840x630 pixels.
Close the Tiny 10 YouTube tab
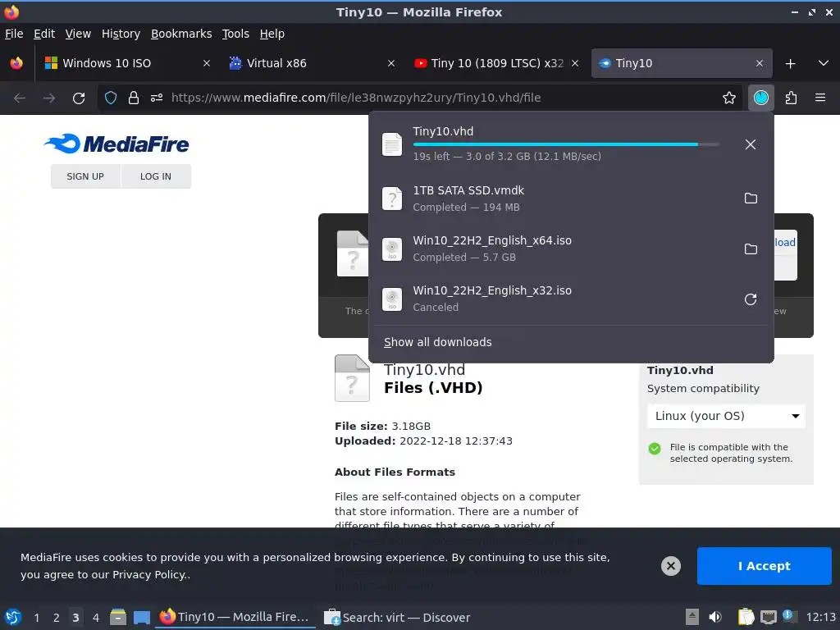point(575,63)
